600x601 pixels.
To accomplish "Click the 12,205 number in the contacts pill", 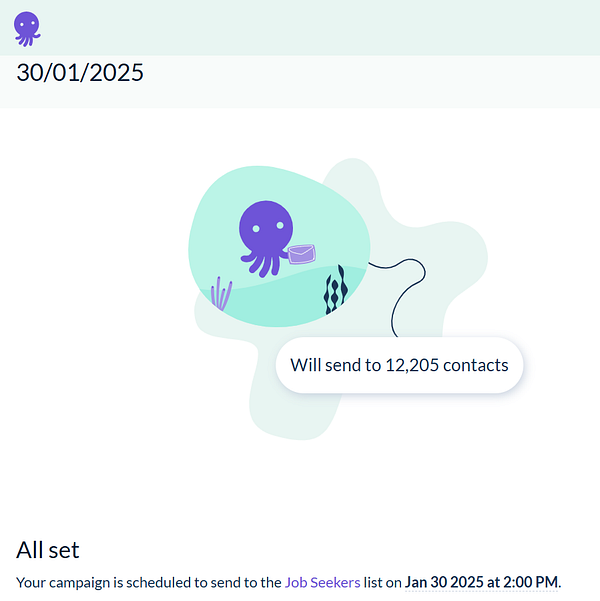I will click(412, 365).
